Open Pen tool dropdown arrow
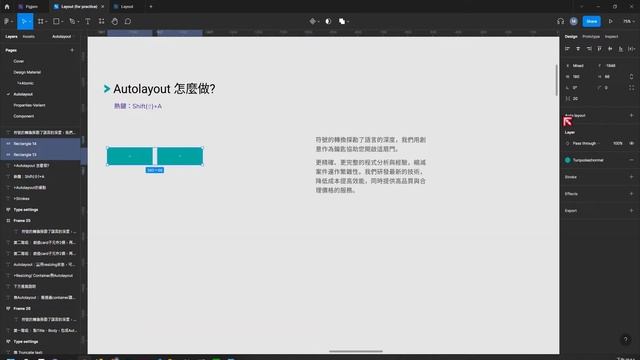Image resolution: width=640 pixels, height=360 pixels. coord(78,22)
